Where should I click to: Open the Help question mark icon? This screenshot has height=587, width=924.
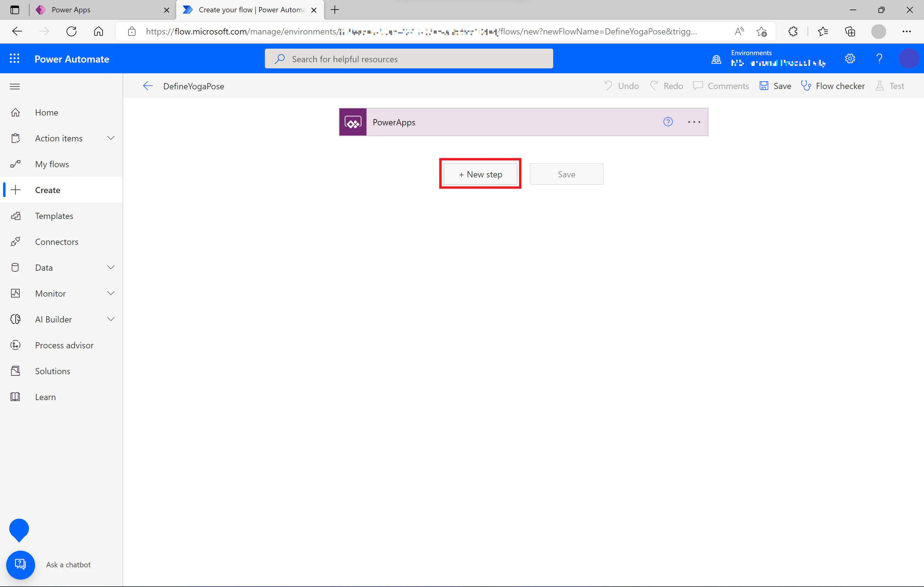point(879,58)
